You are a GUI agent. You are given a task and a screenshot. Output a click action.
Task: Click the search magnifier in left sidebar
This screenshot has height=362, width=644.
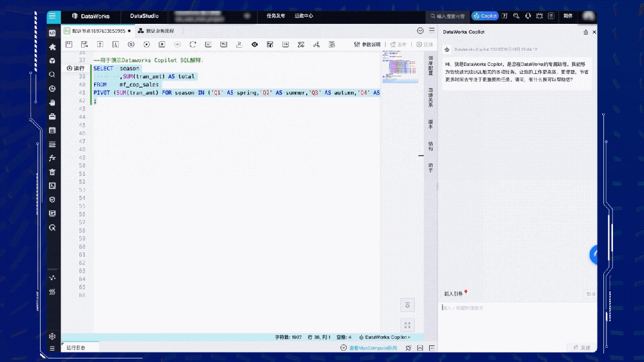click(x=52, y=75)
